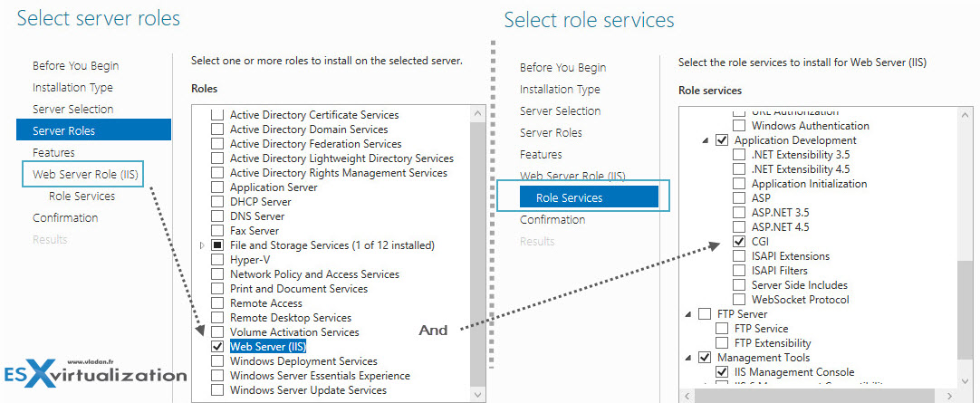This screenshot has height=403, width=980.
Task: Select the FTP Extensibility row
Action: pyautogui.click(x=773, y=343)
